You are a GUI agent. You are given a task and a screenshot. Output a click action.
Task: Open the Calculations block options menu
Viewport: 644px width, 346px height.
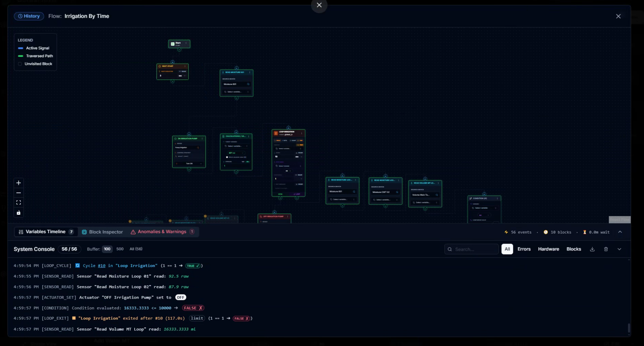pyautogui.click(x=248, y=136)
